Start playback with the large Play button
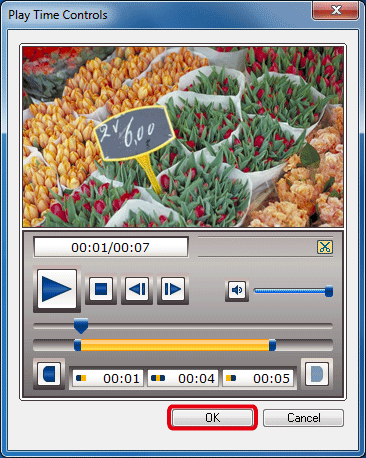 [x=57, y=289]
